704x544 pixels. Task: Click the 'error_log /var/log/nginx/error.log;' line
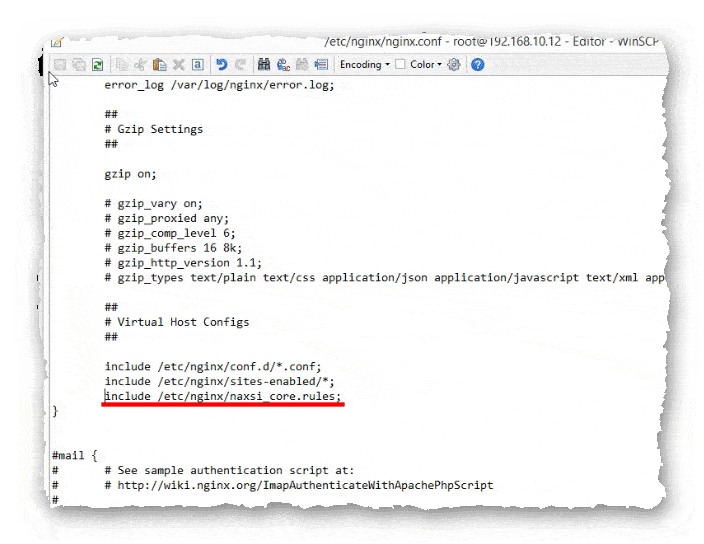(219, 85)
